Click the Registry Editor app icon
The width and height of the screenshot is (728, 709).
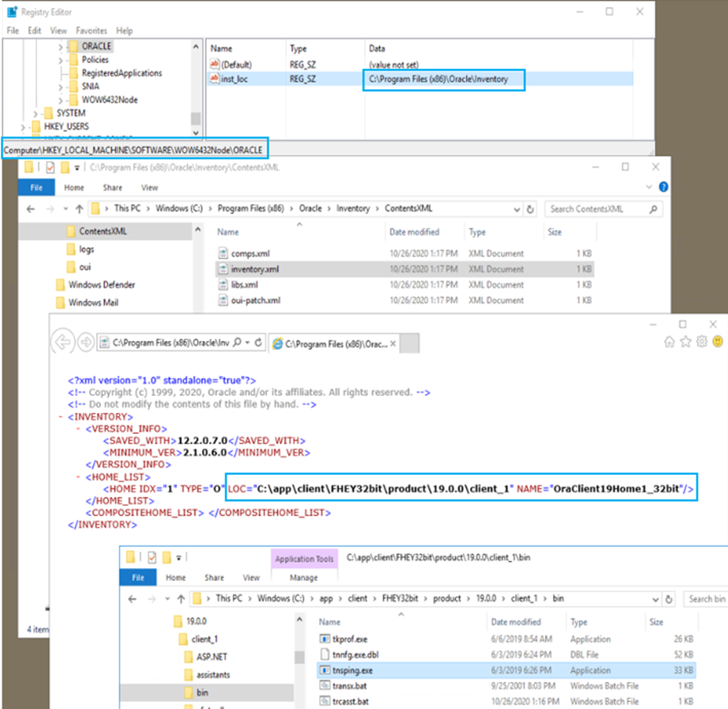tap(12, 12)
